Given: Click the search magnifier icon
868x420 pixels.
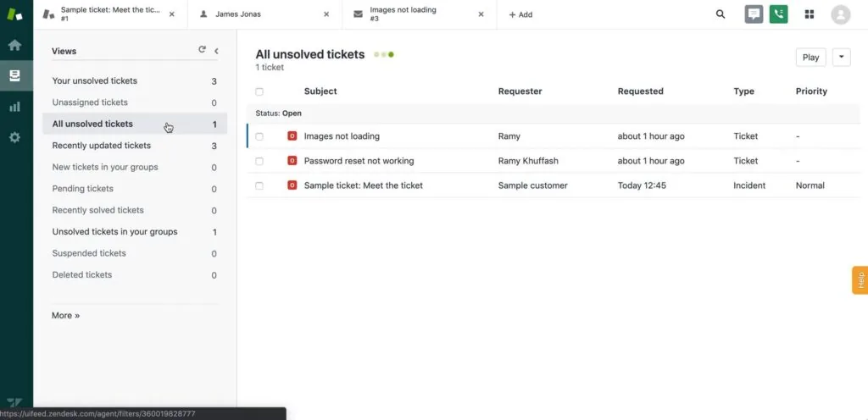Looking at the screenshot, I should point(721,14).
